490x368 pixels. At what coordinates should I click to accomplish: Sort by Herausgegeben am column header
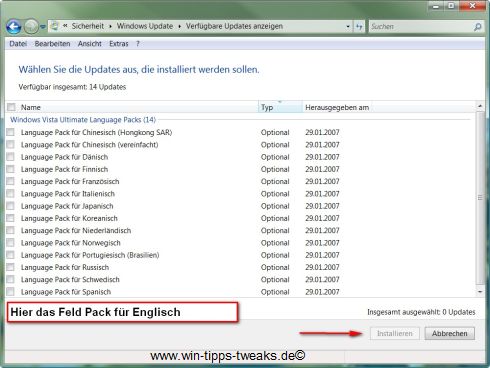point(337,107)
